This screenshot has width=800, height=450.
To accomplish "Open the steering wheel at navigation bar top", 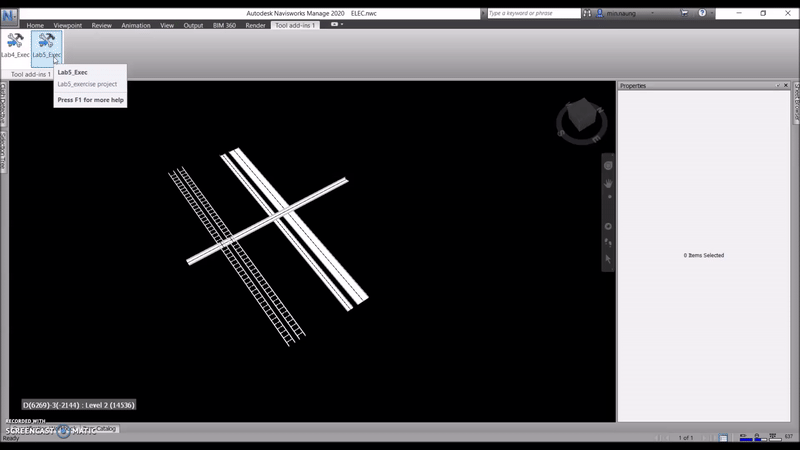I will 608,165.
